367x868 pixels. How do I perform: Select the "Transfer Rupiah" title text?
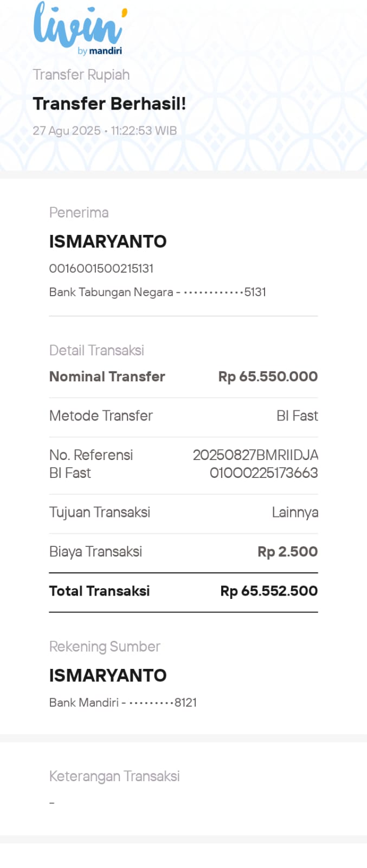click(x=81, y=75)
